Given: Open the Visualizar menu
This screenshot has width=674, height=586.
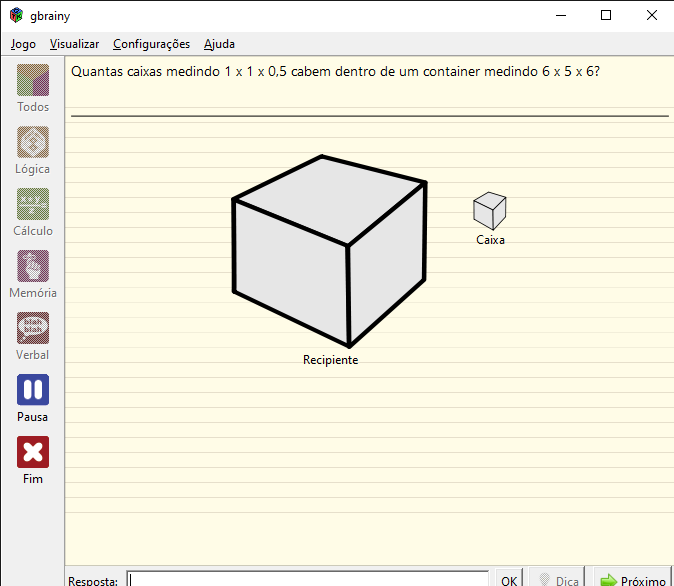Looking at the screenshot, I should (x=74, y=44).
